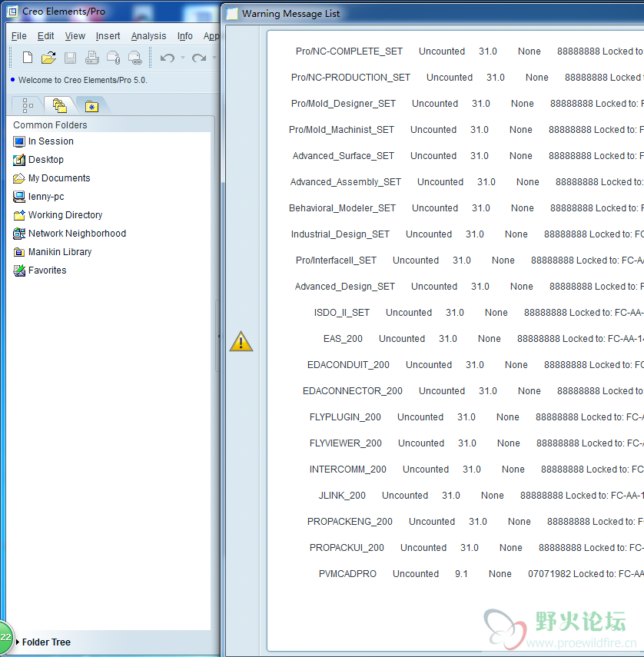
Task: Switch to the Folder Browser navigator tab
Action: coord(60,105)
